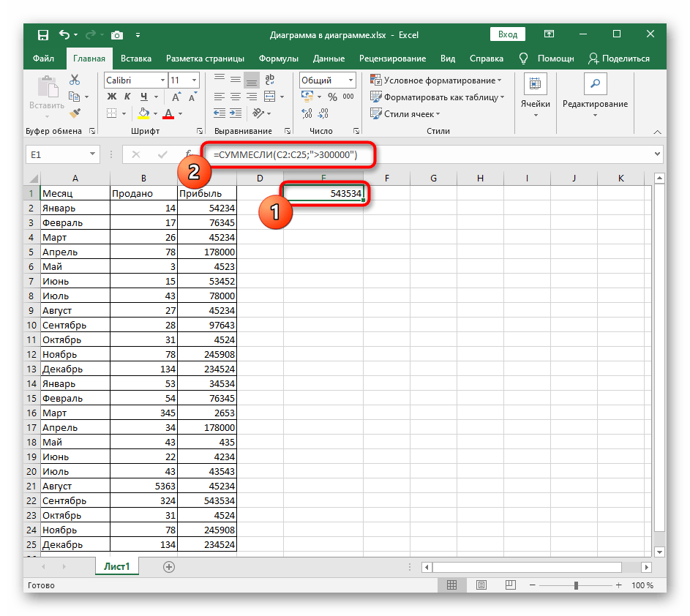Open the Формулы ribbon tab
The height and width of the screenshot is (616, 690).
(279, 59)
